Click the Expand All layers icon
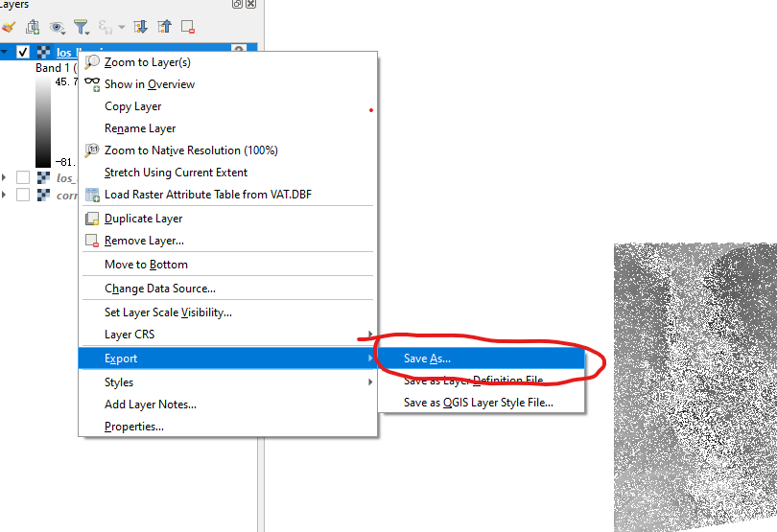Image resolution: width=777 pixels, height=532 pixels. pos(140,27)
